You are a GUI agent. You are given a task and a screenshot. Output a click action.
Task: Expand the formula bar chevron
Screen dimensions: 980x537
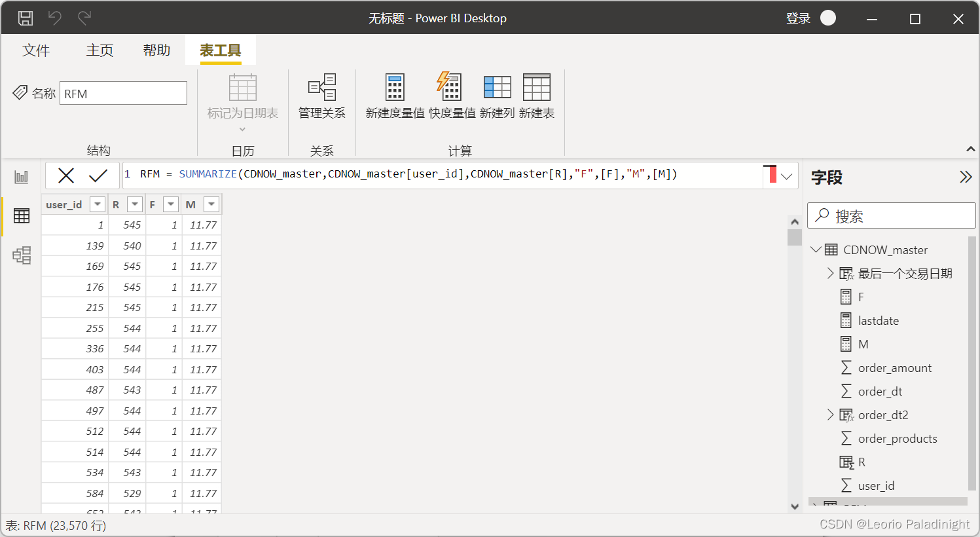[x=787, y=176]
